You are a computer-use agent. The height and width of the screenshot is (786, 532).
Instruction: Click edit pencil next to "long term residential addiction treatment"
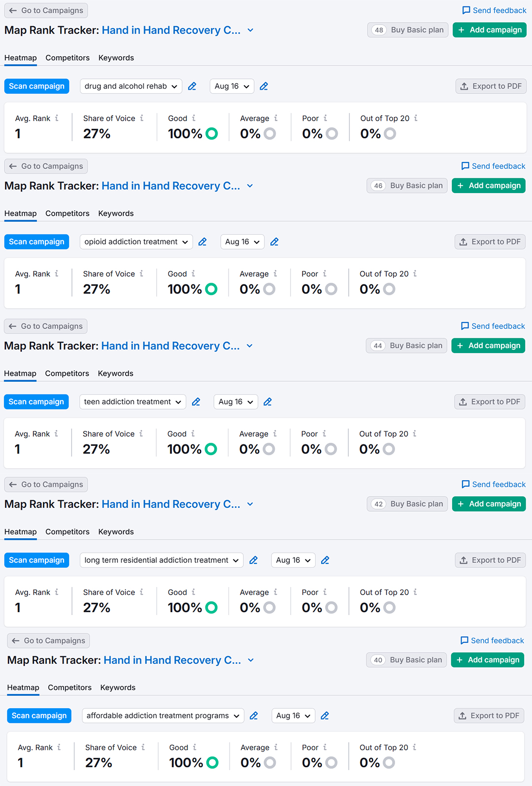coord(254,560)
